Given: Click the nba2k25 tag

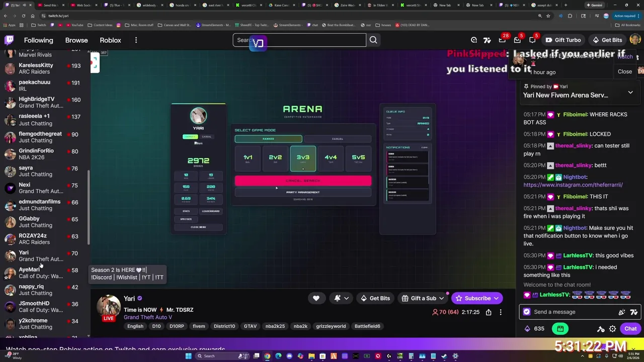Looking at the screenshot, I should [275, 326].
